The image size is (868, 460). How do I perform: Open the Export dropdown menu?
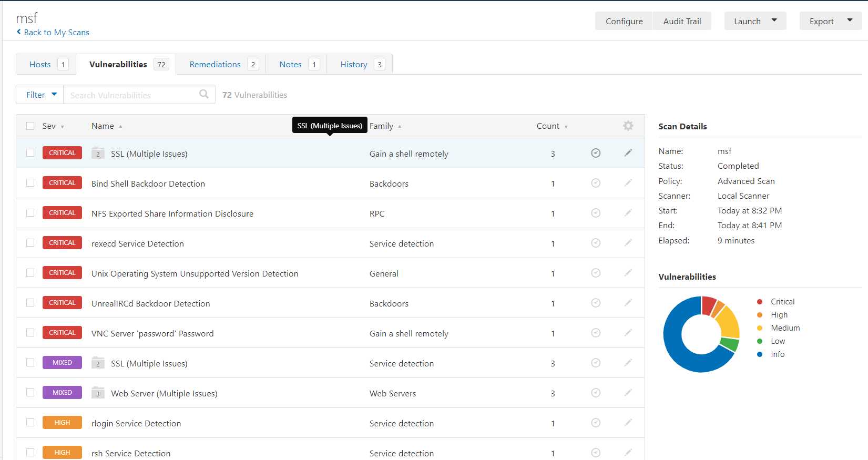pos(831,21)
